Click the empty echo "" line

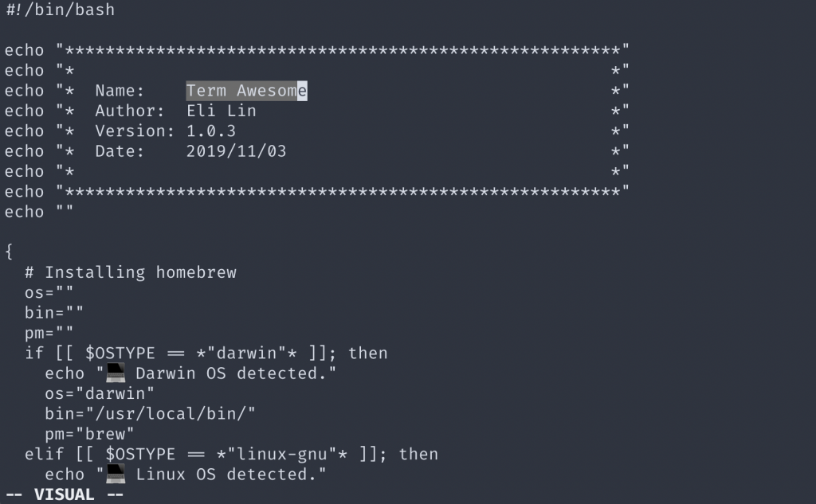39,212
